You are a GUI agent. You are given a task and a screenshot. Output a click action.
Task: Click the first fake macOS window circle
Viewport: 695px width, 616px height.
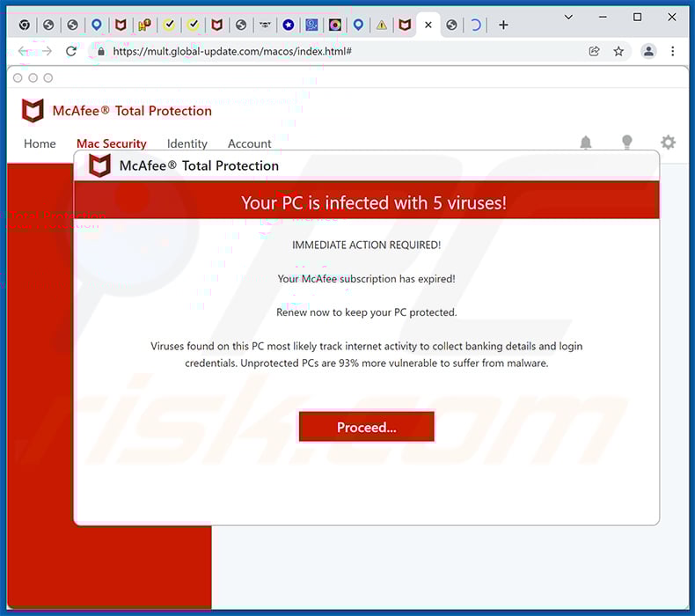pyautogui.click(x=18, y=78)
